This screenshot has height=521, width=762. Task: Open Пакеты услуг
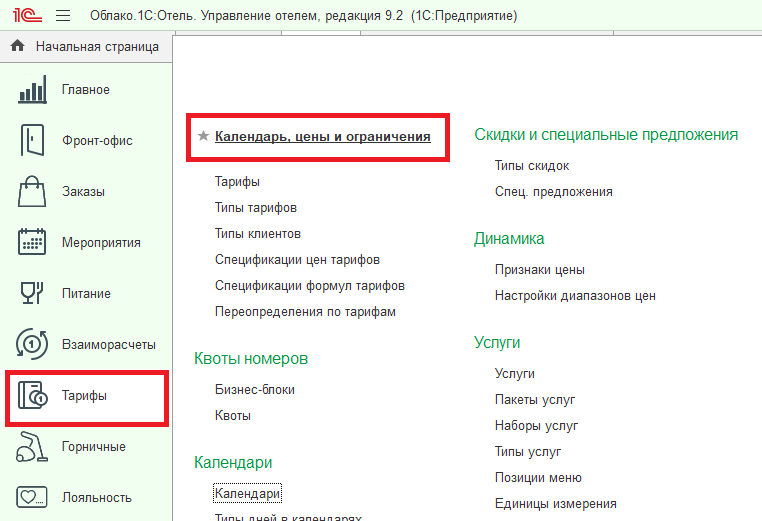(535, 399)
